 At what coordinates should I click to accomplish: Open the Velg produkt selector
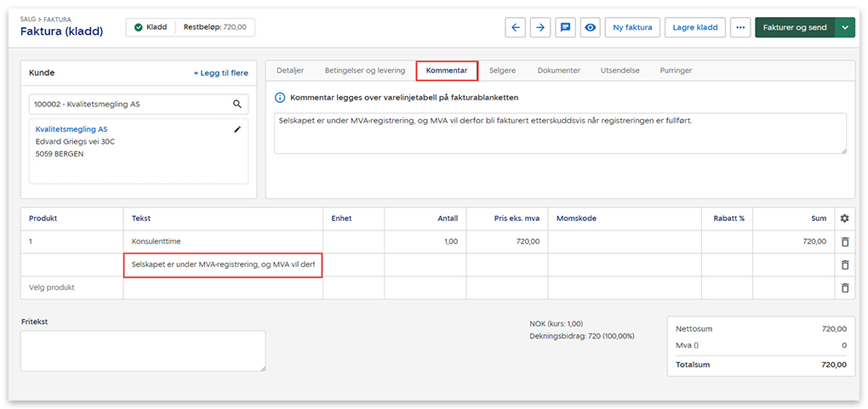[x=71, y=287]
